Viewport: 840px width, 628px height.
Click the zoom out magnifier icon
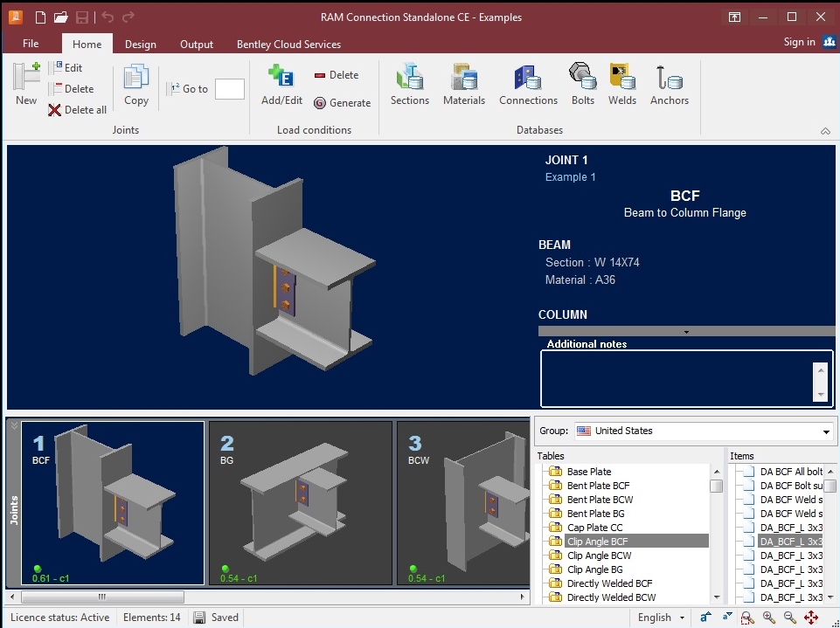[789, 618]
